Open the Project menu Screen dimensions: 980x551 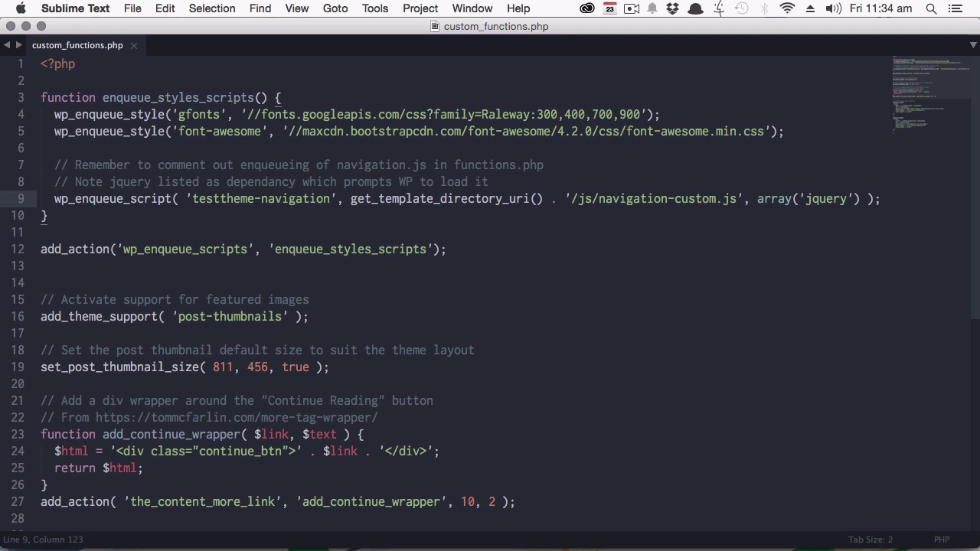(420, 8)
